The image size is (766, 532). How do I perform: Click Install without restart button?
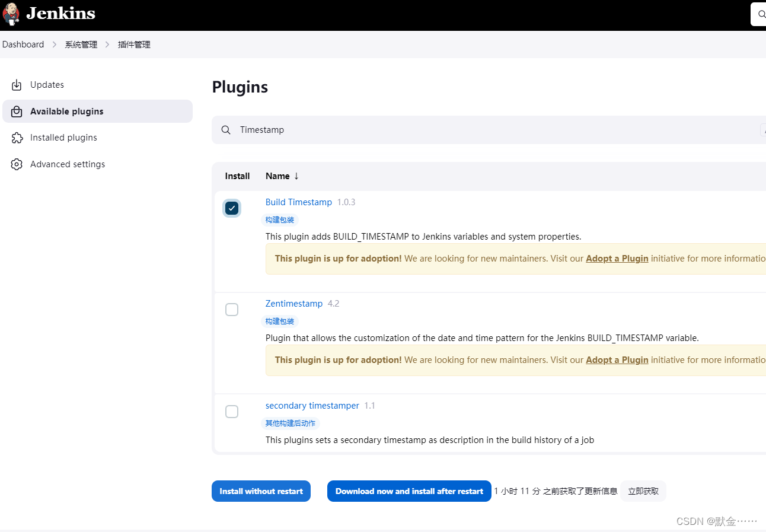tap(261, 491)
